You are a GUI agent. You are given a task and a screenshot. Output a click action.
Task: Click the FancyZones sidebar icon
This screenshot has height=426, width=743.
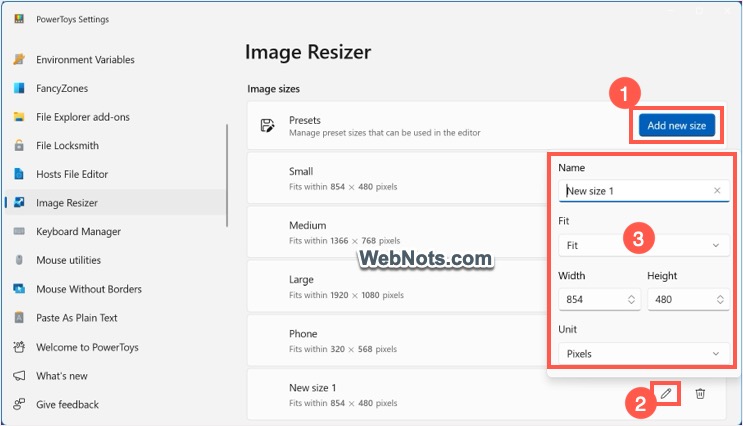19,88
